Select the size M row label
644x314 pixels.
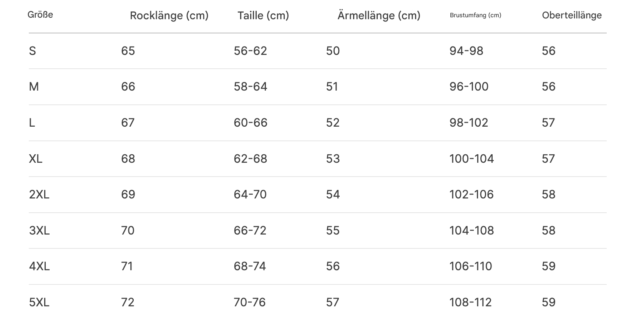tap(34, 87)
